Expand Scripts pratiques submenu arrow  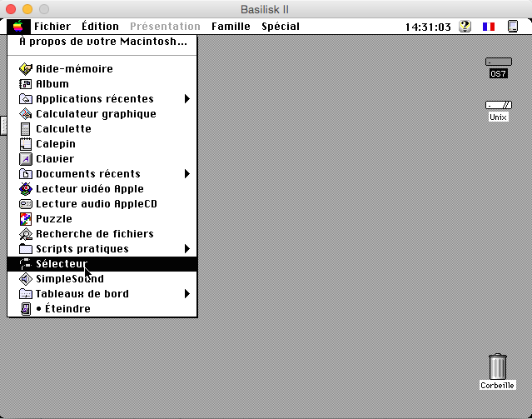point(187,249)
